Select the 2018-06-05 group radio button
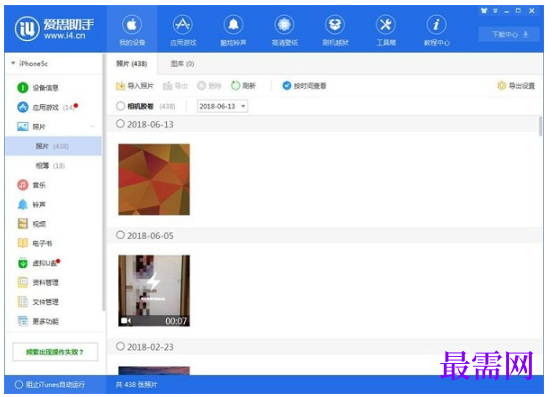Image resolution: width=552 pixels, height=397 pixels. point(120,235)
